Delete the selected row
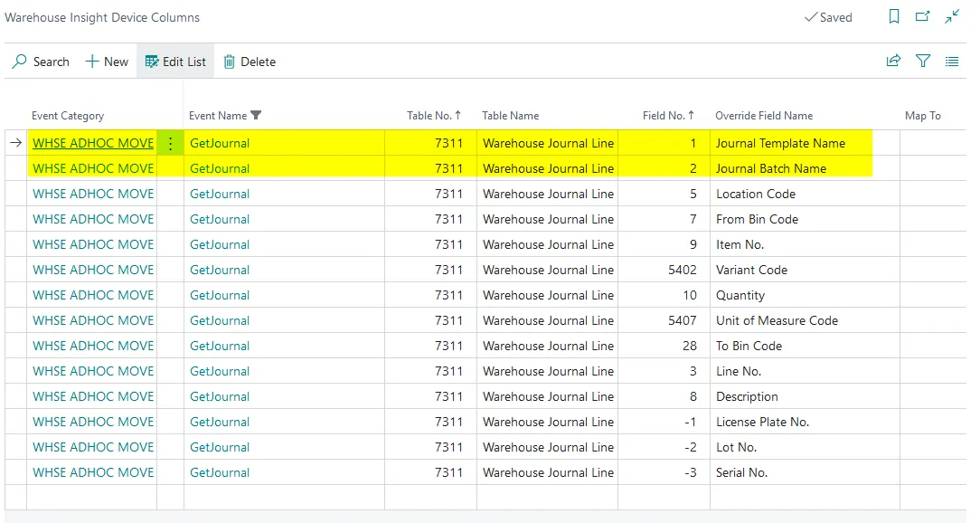 pos(250,62)
